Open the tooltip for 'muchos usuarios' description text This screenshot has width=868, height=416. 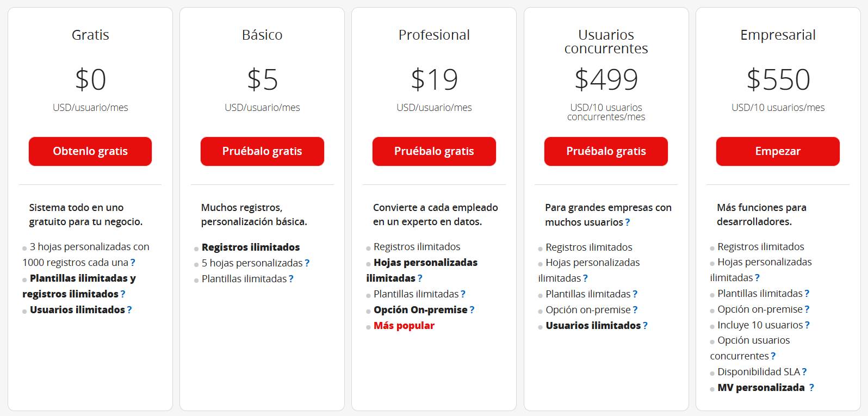coord(628,222)
